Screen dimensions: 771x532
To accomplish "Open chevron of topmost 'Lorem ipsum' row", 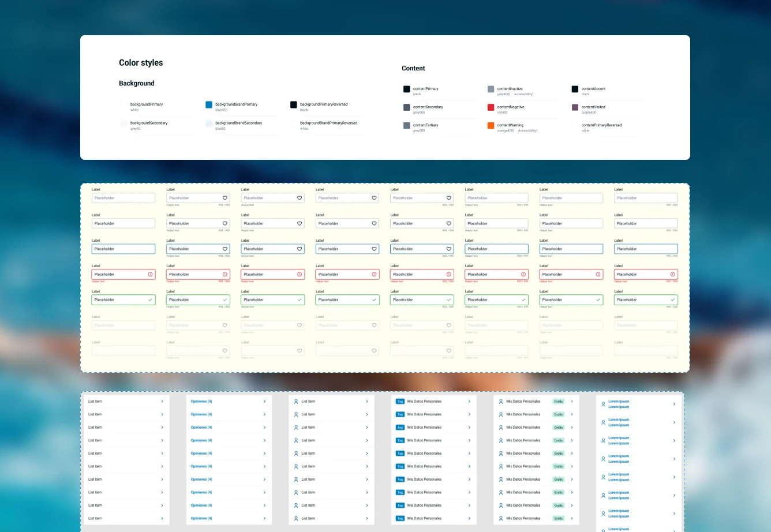I will (674, 404).
